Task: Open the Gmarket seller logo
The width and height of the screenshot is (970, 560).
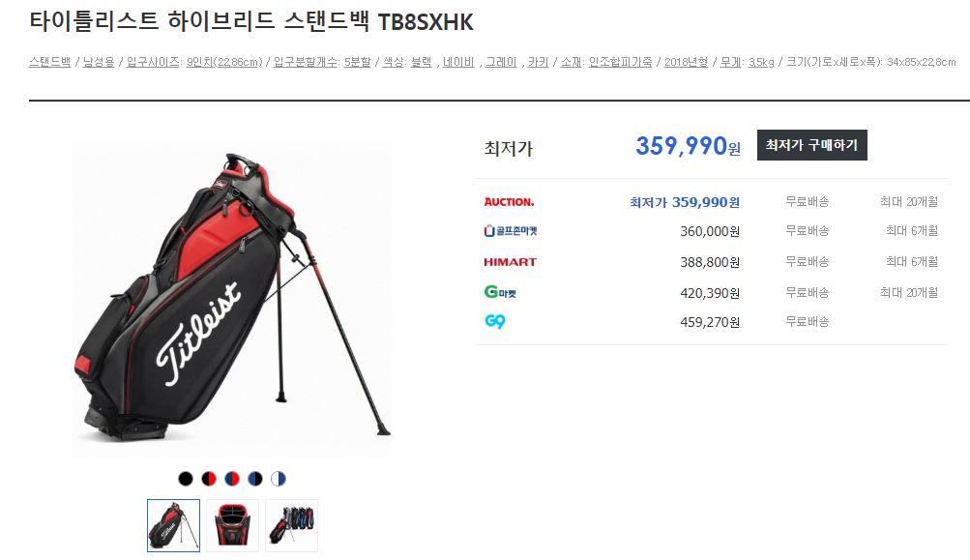Action: click(x=500, y=292)
